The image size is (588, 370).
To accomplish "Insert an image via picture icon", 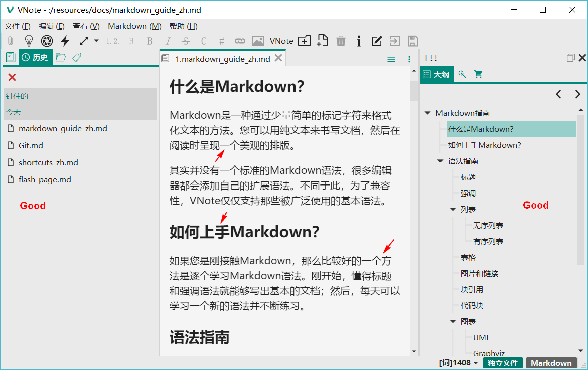I will pos(258,41).
